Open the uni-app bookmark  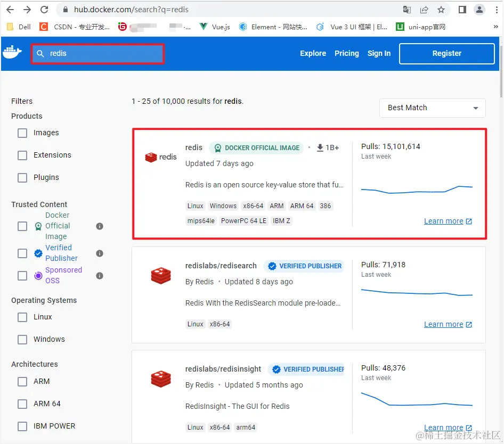(421, 27)
